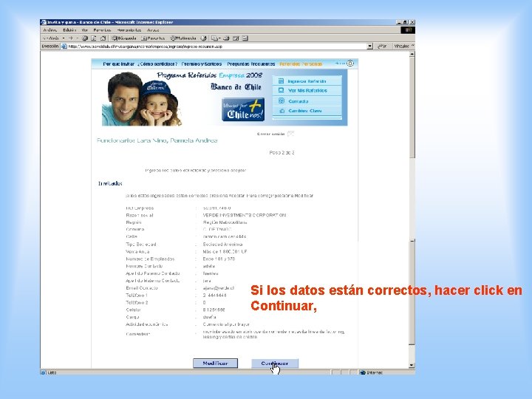The width and height of the screenshot is (532, 399).
Task: Open the '¿Cómo participar?' nav link
Action: (157, 64)
